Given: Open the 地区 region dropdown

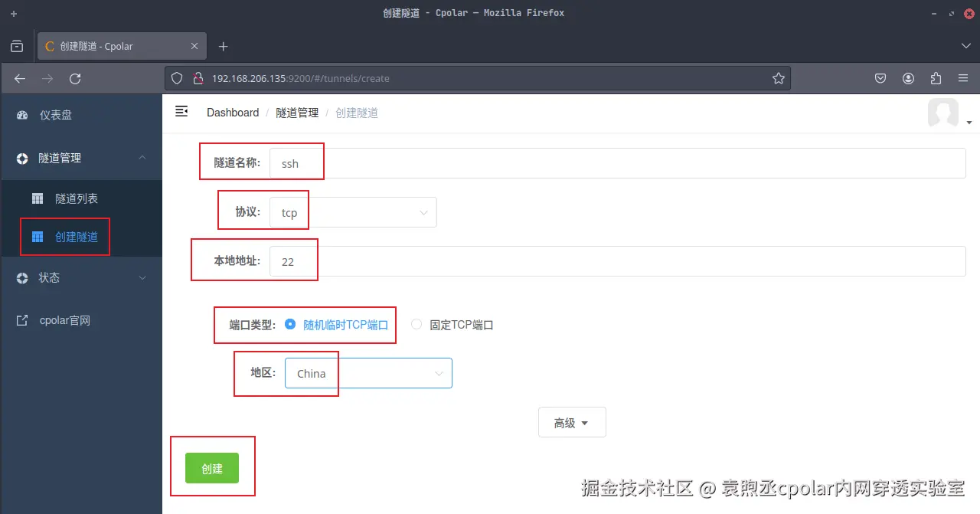Looking at the screenshot, I should [368, 373].
